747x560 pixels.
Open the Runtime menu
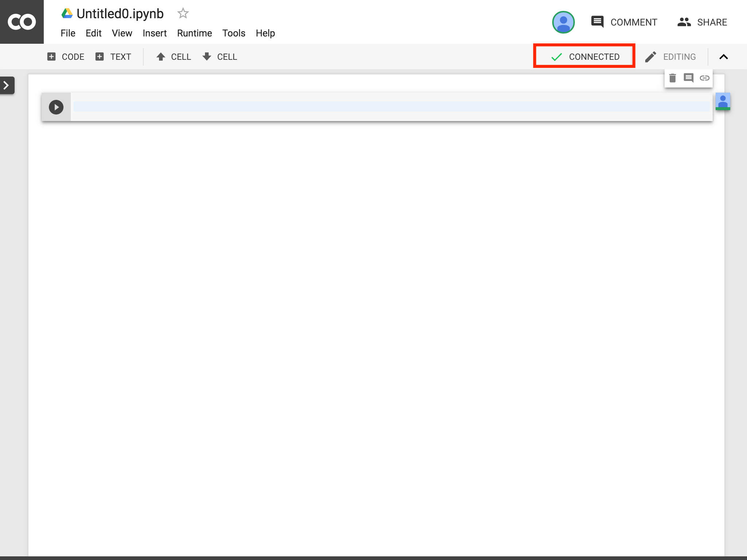194,33
